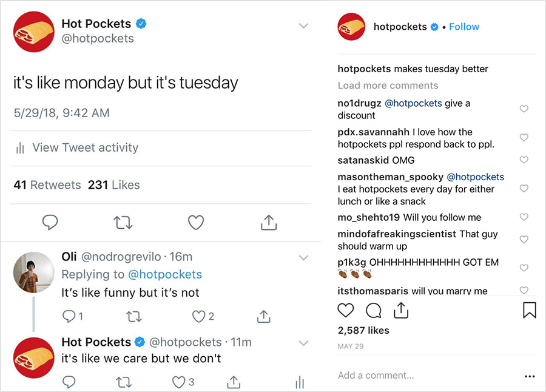Click the verified badge next to Hot Pockets
Viewport: 546px width, 392px height.
(141, 23)
